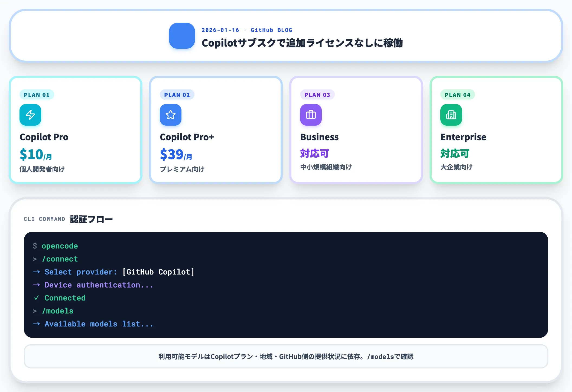Click the 中小規模組織向け description
Screen dimensions: 572x392
click(x=326, y=167)
